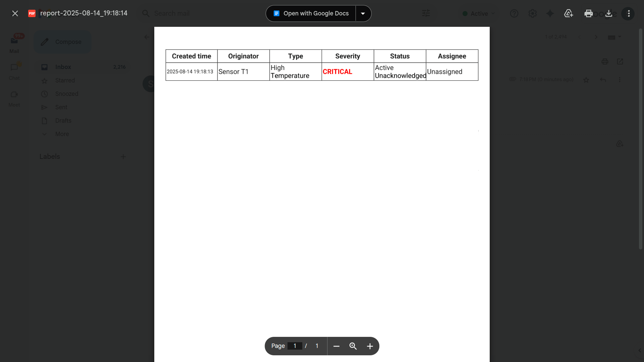Click the Sensor T1 originator cell
The height and width of the screenshot is (362, 644).
click(233, 72)
